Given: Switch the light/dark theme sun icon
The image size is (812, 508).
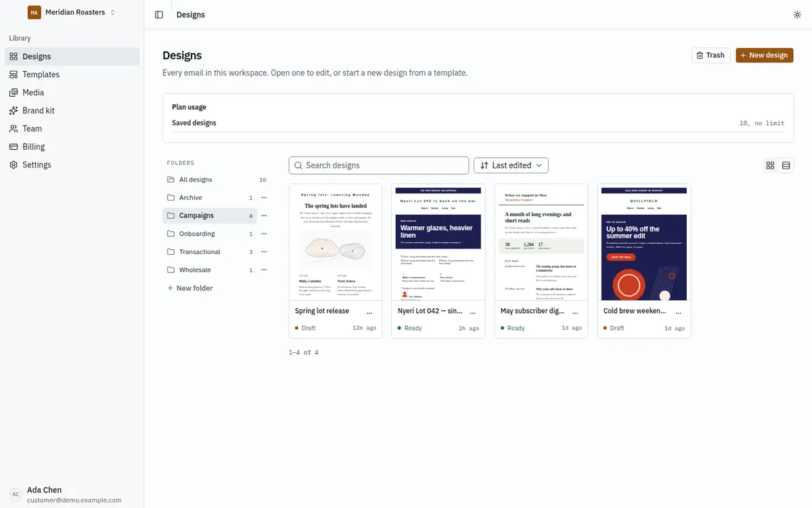Looking at the screenshot, I should pyautogui.click(x=797, y=14).
